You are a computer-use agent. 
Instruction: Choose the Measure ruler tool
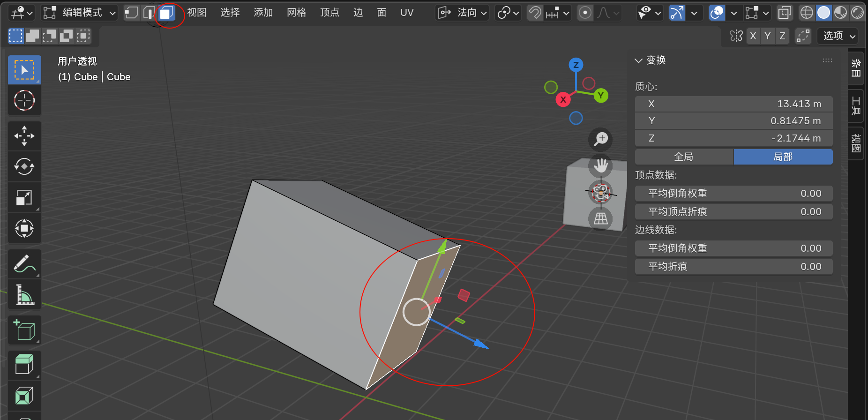pos(24,295)
